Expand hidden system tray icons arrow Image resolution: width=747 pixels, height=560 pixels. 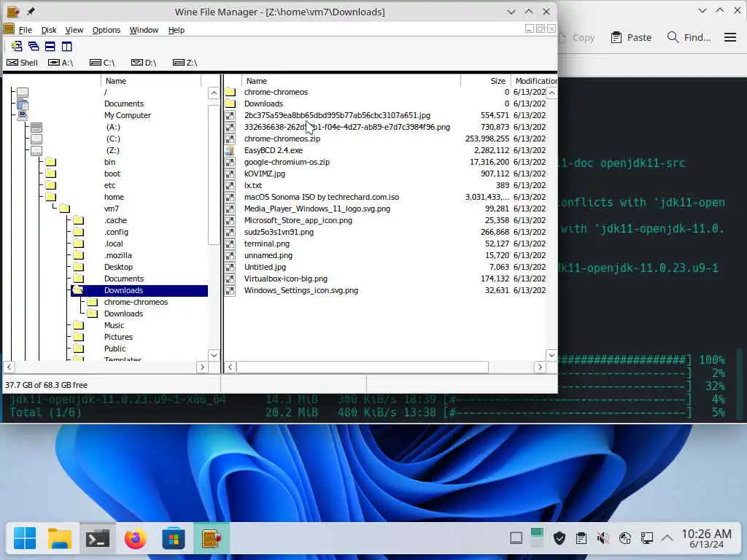pos(667,539)
